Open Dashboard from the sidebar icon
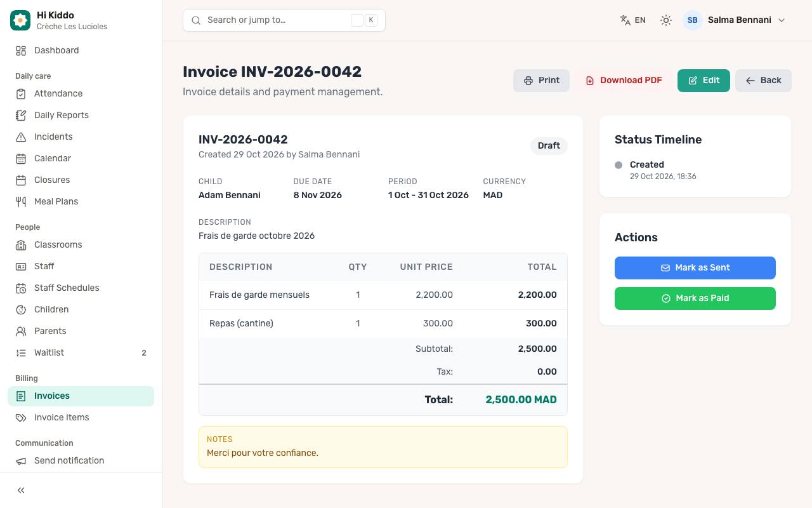 click(21, 50)
